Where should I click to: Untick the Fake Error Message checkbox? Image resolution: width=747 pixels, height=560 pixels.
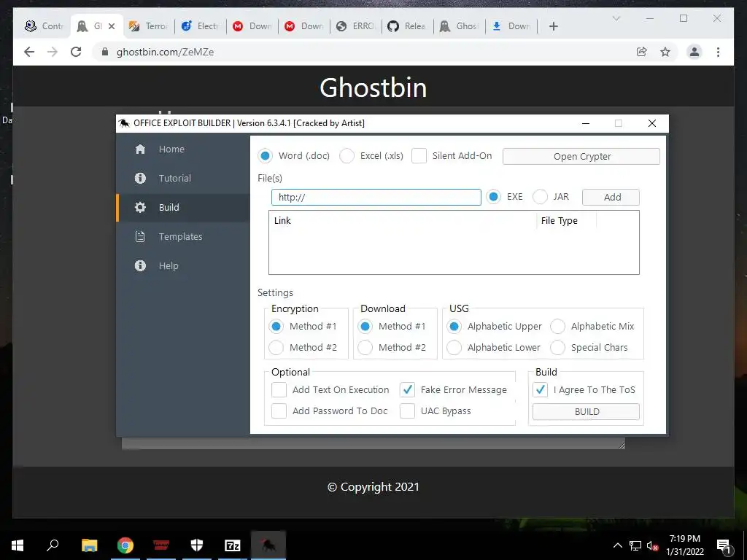407,389
